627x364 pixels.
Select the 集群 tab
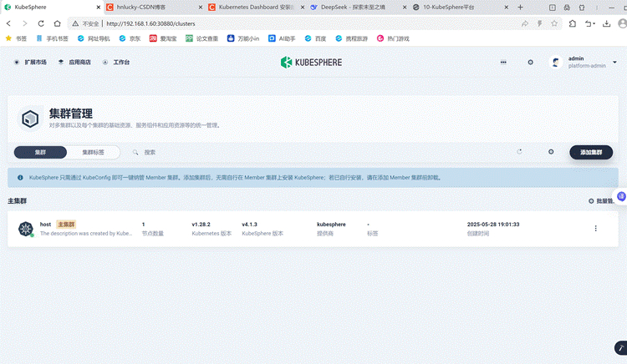[40, 153]
